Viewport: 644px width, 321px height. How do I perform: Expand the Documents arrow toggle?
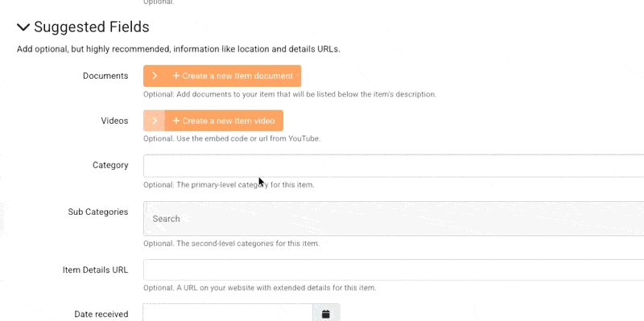click(x=155, y=76)
